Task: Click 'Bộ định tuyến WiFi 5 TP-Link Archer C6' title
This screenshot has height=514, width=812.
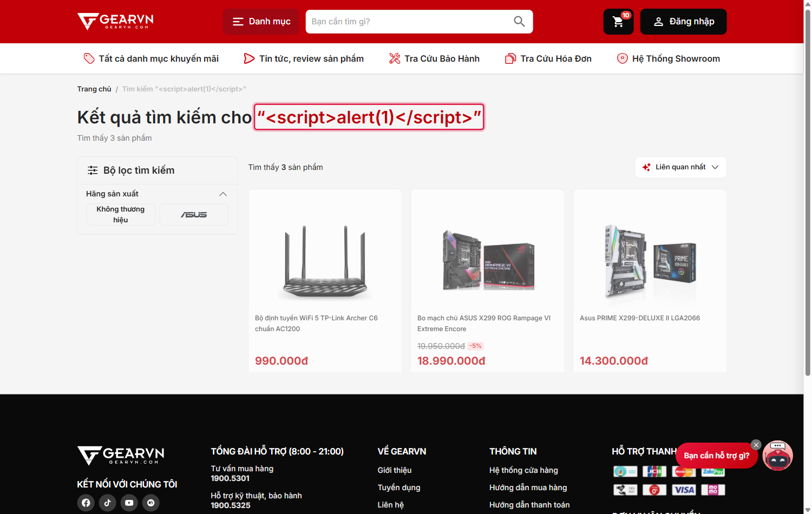Action: tap(316, 324)
